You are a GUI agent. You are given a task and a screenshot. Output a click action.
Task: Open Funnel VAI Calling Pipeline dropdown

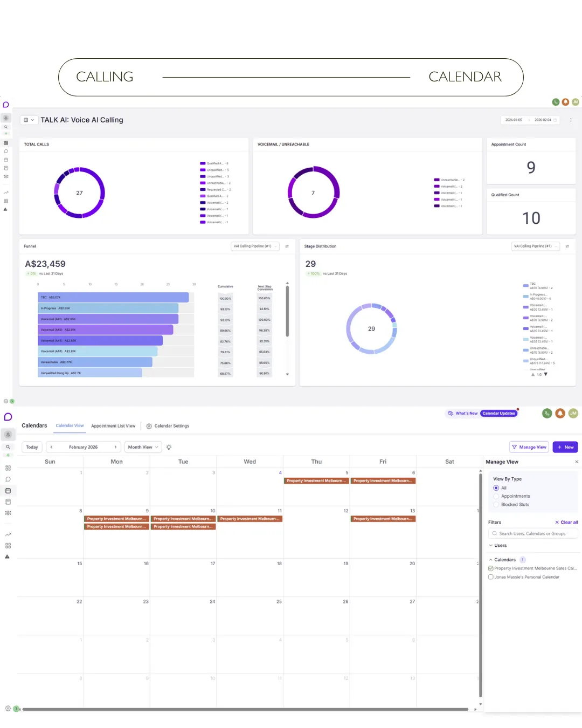pos(255,246)
